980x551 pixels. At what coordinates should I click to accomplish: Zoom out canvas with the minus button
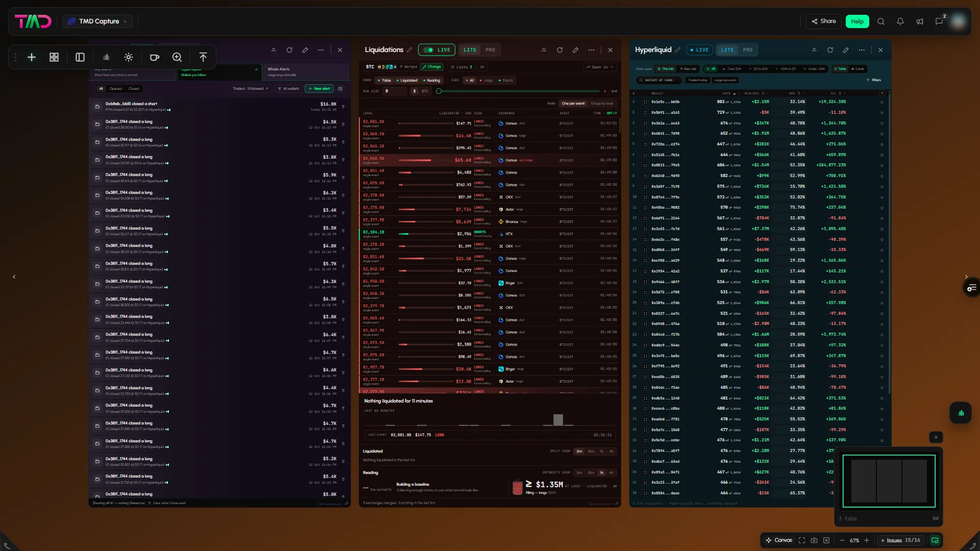(x=842, y=540)
